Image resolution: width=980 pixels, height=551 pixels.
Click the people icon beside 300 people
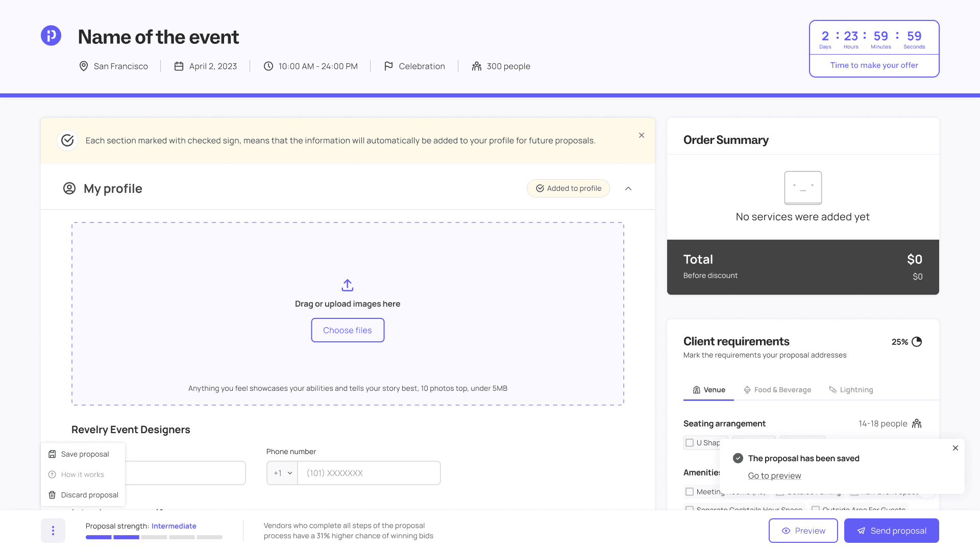(476, 66)
